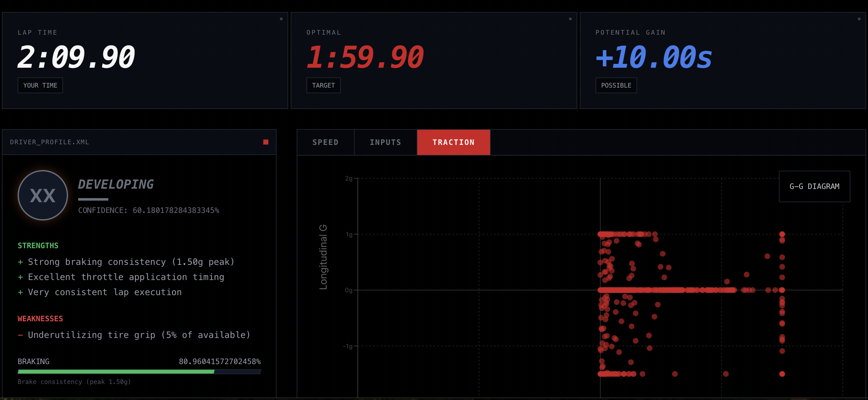
Task: Click the YOUR TIME badge
Action: [40, 85]
